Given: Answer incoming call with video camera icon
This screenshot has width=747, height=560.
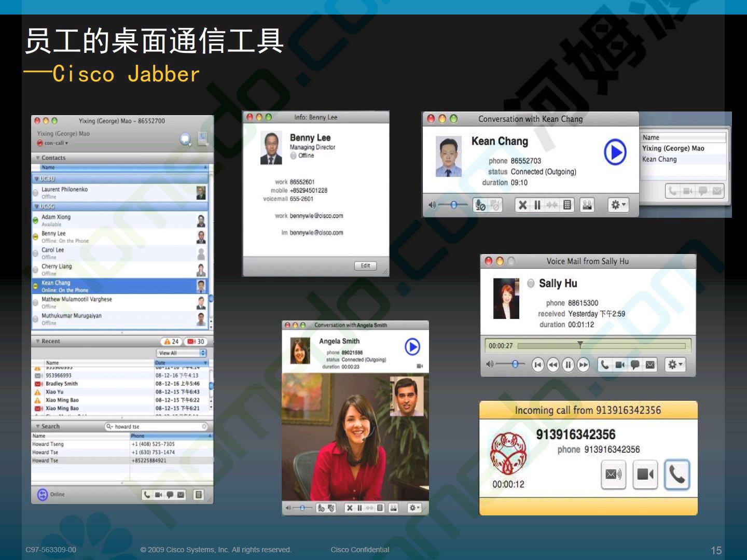Looking at the screenshot, I should click(x=645, y=474).
